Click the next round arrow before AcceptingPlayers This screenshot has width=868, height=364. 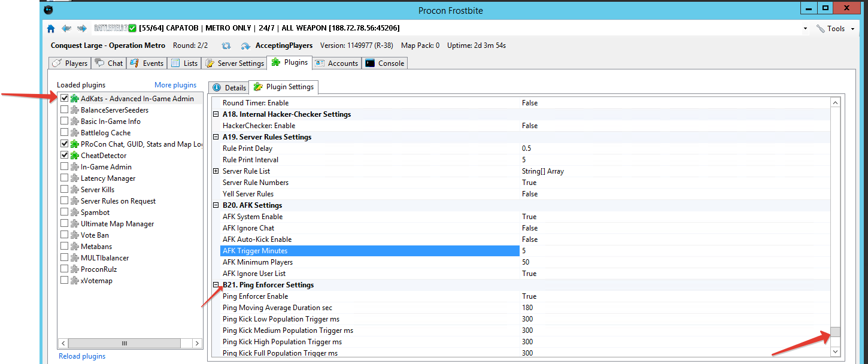245,46
